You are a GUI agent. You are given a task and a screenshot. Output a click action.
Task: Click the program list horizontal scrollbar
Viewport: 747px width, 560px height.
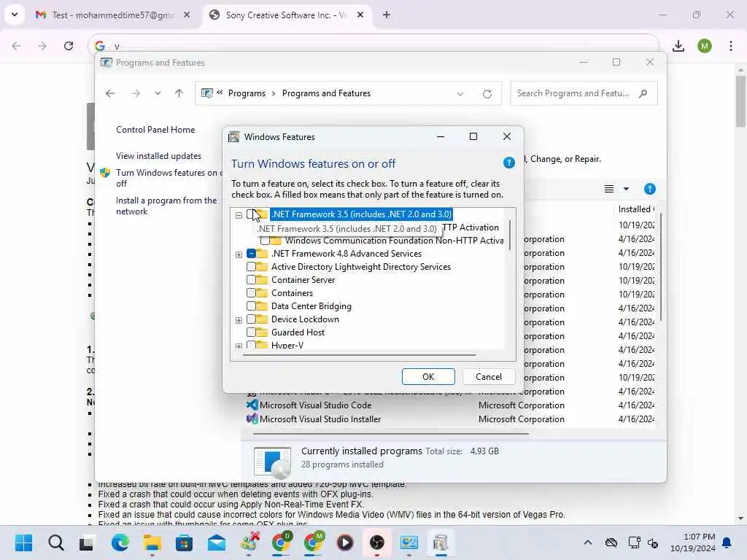pos(391,434)
